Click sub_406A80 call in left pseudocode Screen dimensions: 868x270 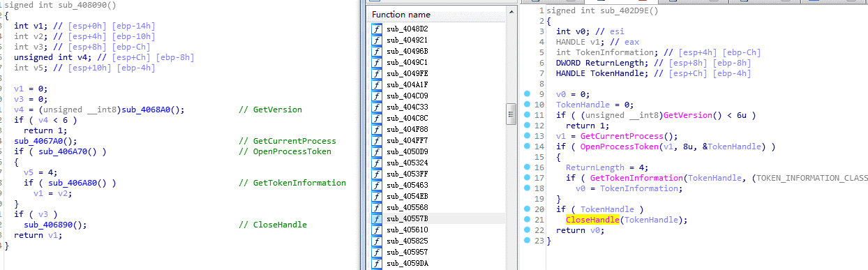coord(73,183)
